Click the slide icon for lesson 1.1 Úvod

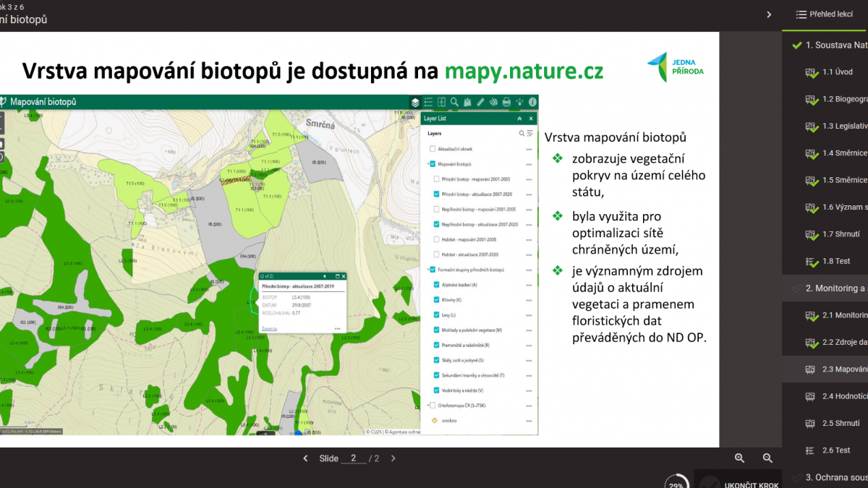(811, 72)
